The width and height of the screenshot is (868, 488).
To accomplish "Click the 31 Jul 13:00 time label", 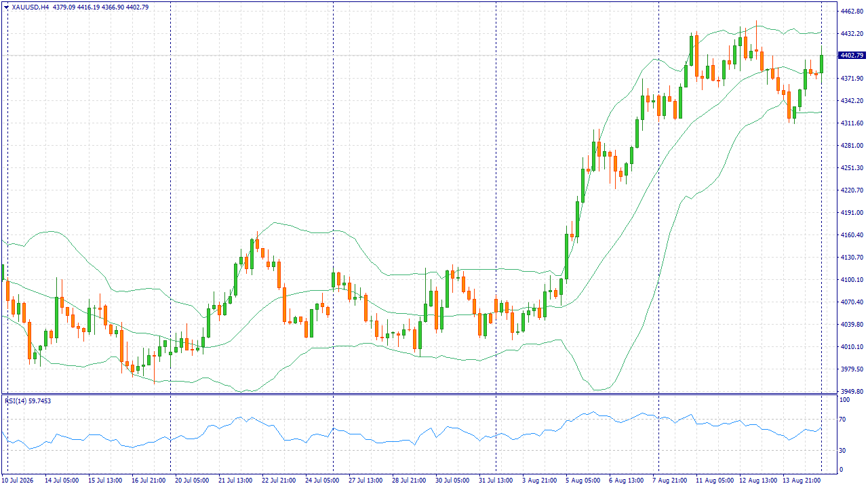I will point(496,480).
